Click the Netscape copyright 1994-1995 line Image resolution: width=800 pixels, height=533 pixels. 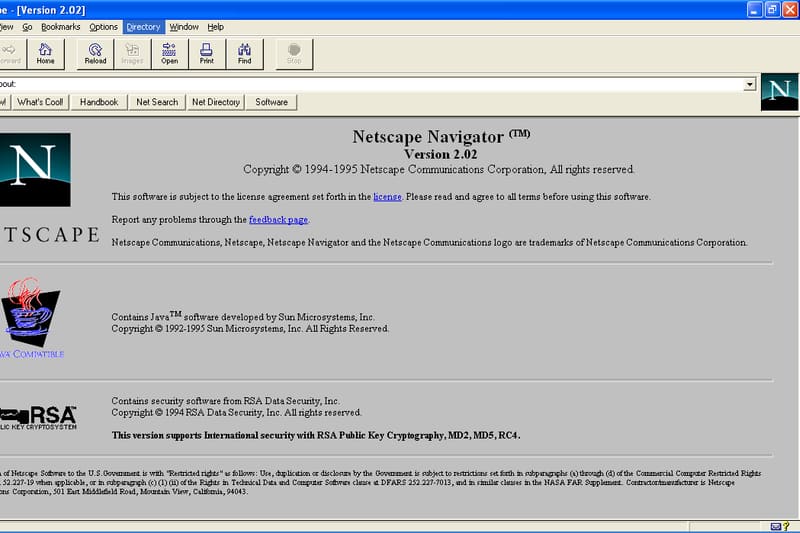point(439,169)
